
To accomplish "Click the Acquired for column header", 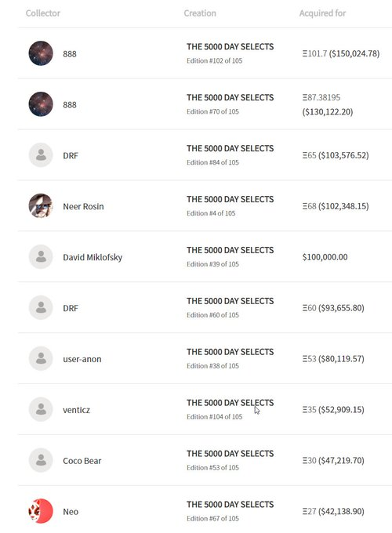I will [322, 13].
